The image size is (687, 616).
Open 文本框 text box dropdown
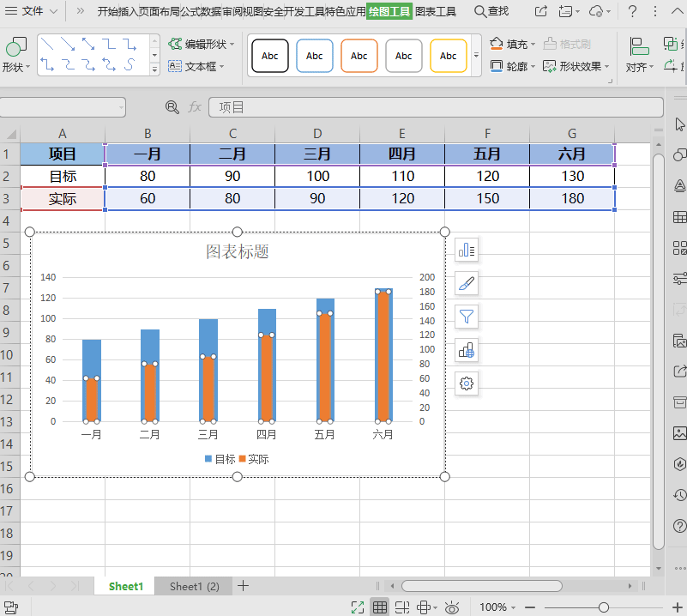(x=196, y=66)
